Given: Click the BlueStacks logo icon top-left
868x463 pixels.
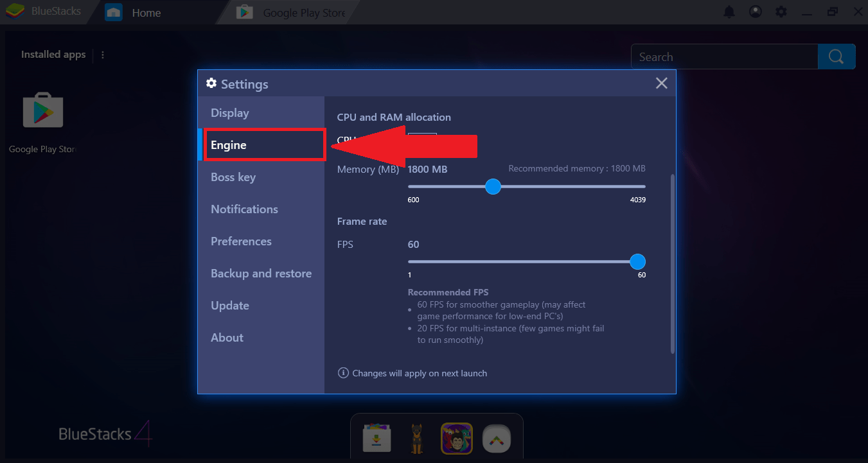Looking at the screenshot, I should [x=14, y=10].
